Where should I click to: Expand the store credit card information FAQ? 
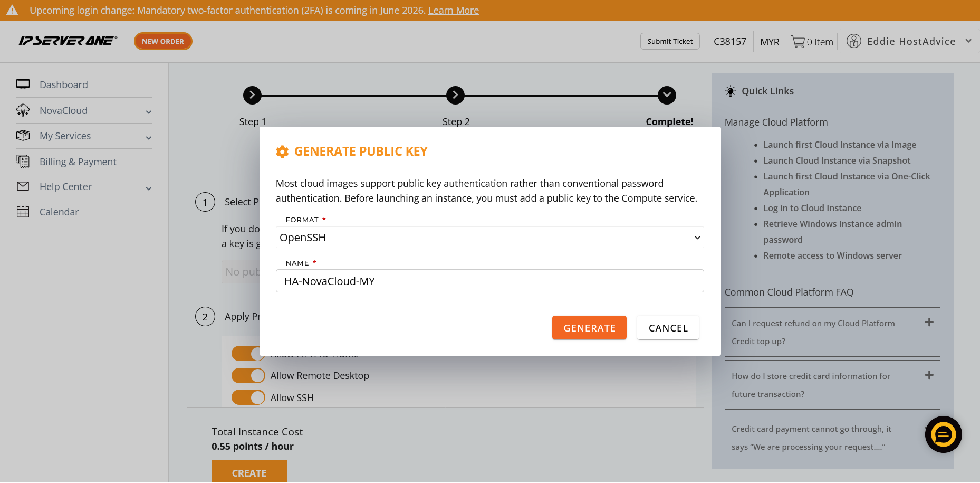point(832,385)
